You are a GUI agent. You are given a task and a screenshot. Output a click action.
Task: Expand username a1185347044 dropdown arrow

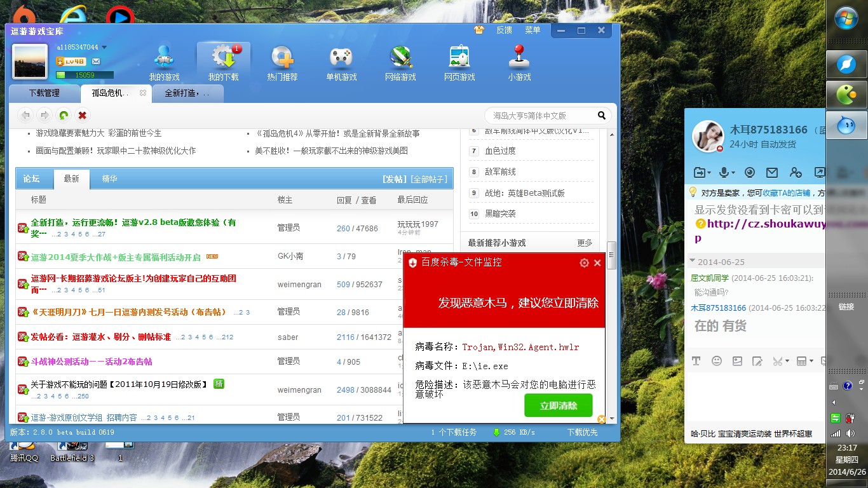[x=104, y=47]
